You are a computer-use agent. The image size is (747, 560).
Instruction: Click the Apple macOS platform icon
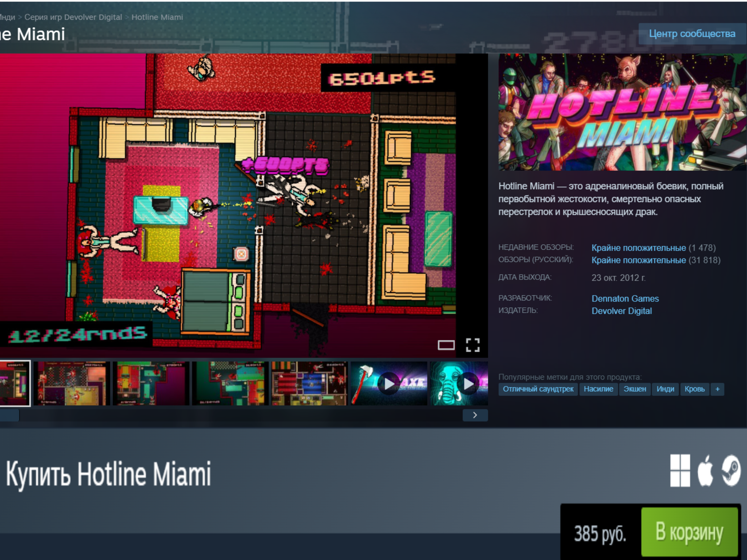[x=705, y=470]
